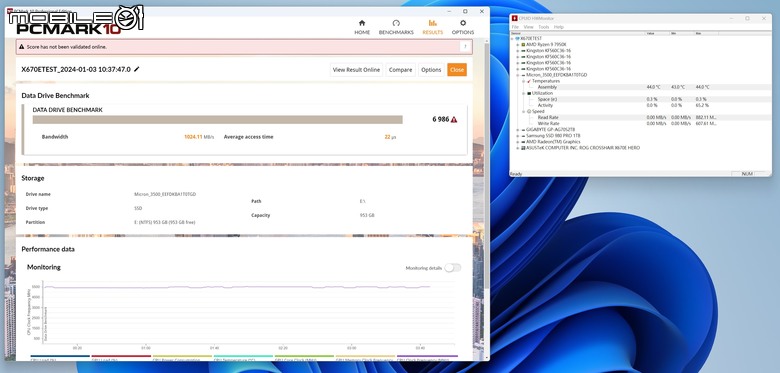Click the E: (NTFS) 953 GB partition text
The height and width of the screenshot is (373, 780).
(165, 222)
